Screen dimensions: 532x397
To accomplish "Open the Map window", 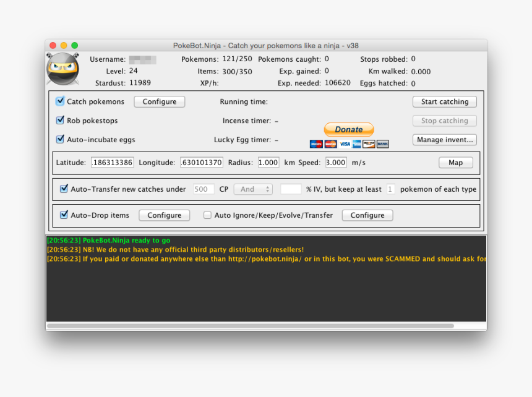I will pyautogui.click(x=455, y=162).
